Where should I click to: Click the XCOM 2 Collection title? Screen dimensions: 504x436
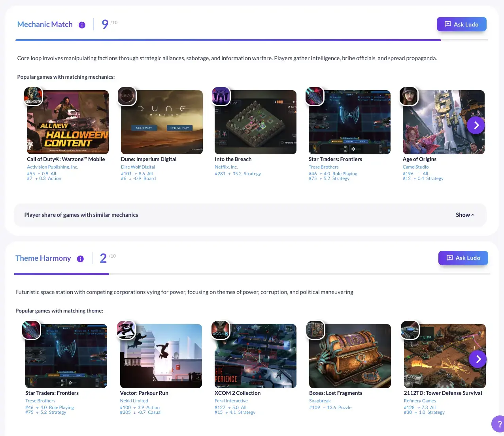[x=238, y=393]
